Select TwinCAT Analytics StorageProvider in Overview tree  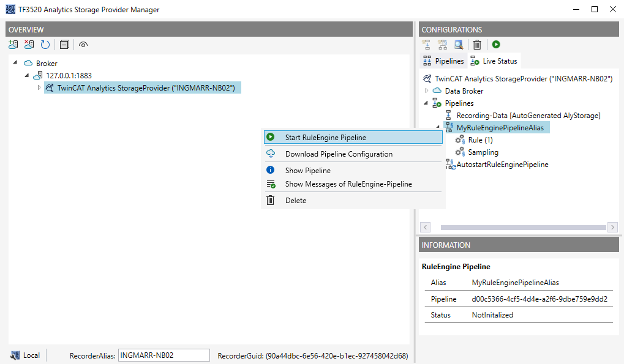coord(146,88)
